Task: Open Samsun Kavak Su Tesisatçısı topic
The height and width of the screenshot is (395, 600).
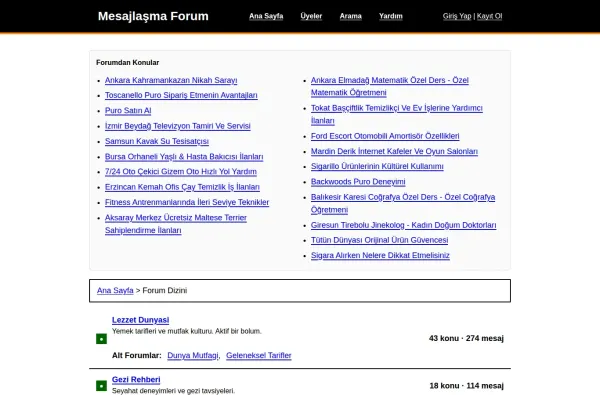Action: pos(157,141)
